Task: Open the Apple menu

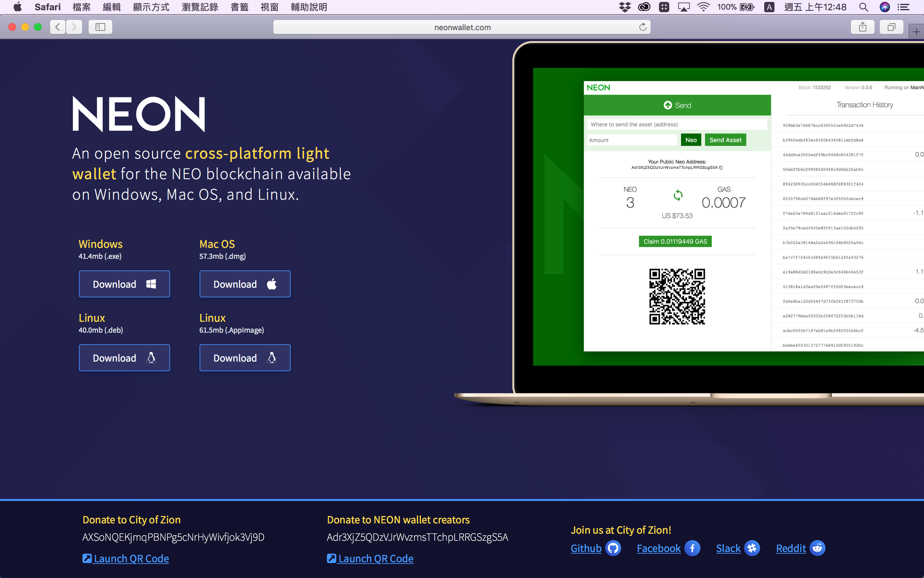Action: (x=18, y=7)
